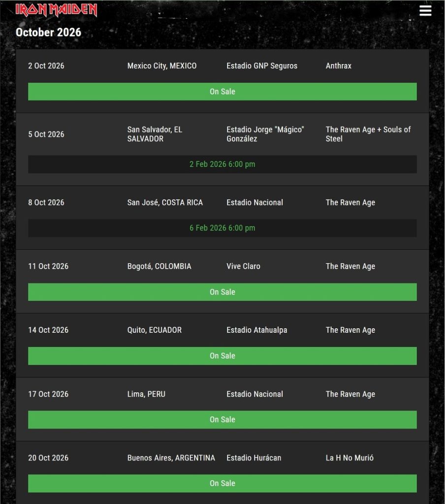Viewport: 445px width, 504px height.
Task: Select the Estadio Atahualpa venue
Action: pyautogui.click(x=256, y=330)
